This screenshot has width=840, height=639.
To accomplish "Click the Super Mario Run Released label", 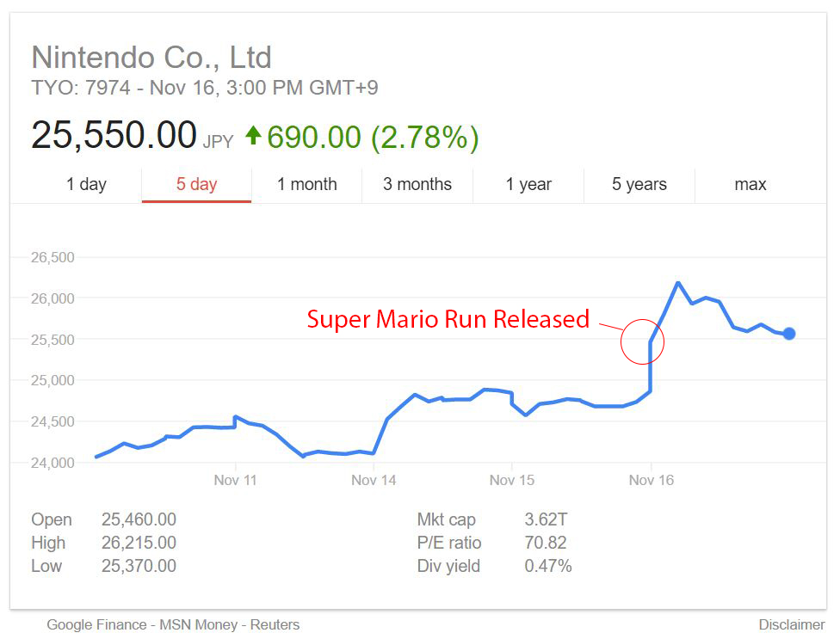I will pos(448,320).
